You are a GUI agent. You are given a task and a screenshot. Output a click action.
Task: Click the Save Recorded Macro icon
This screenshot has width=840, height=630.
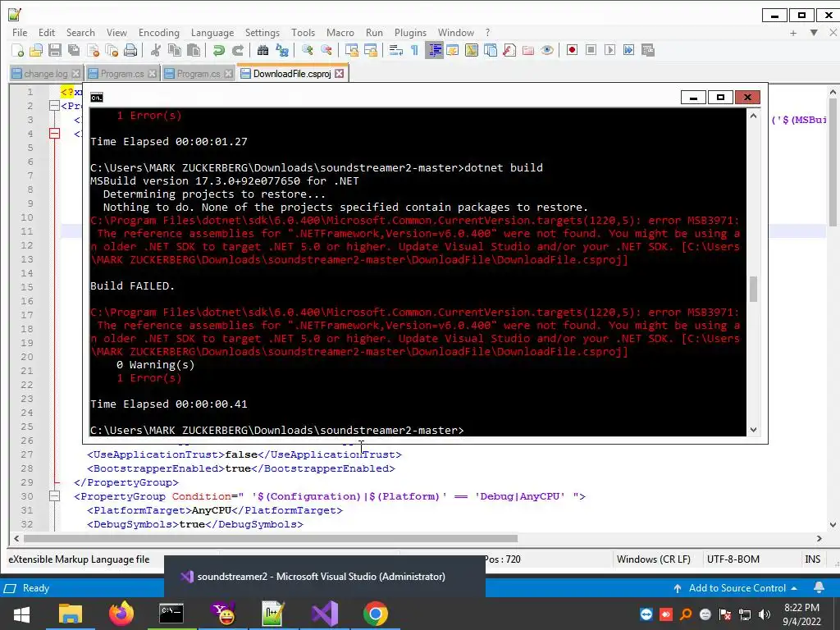[648, 50]
